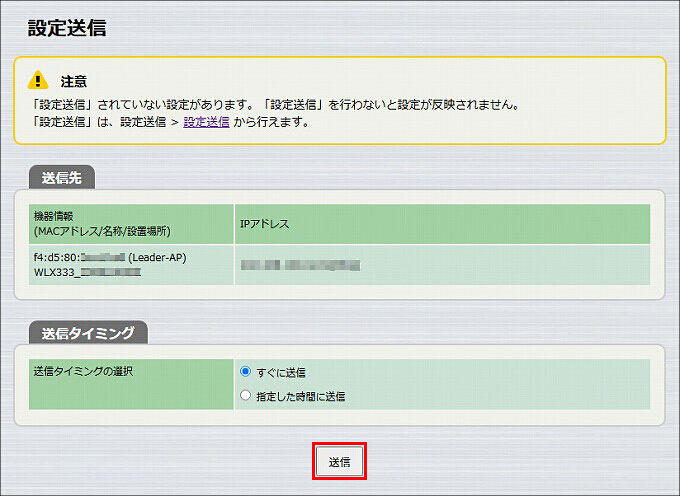Click the 設定が反映されません warning sentence
Viewport: 680px width, 496px height.
393,105
